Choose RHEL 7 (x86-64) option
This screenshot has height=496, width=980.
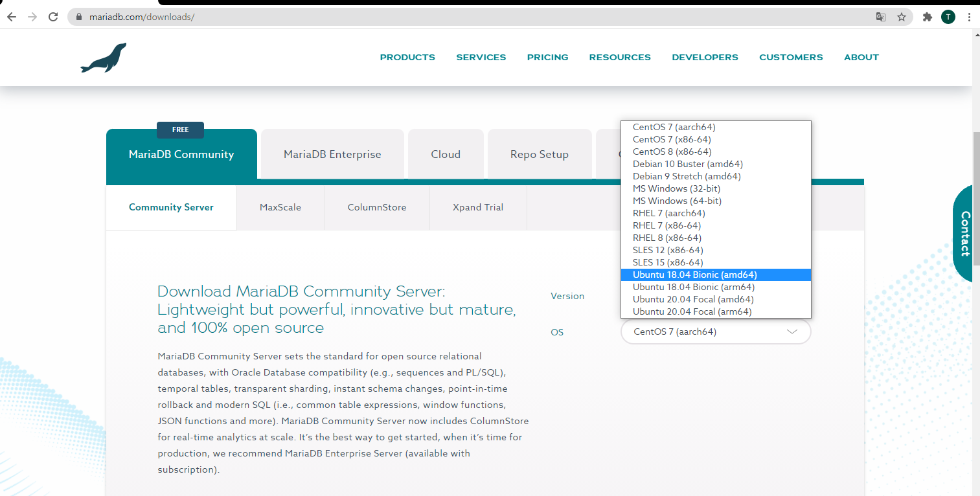pyautogui.click(x=716, y=225)
